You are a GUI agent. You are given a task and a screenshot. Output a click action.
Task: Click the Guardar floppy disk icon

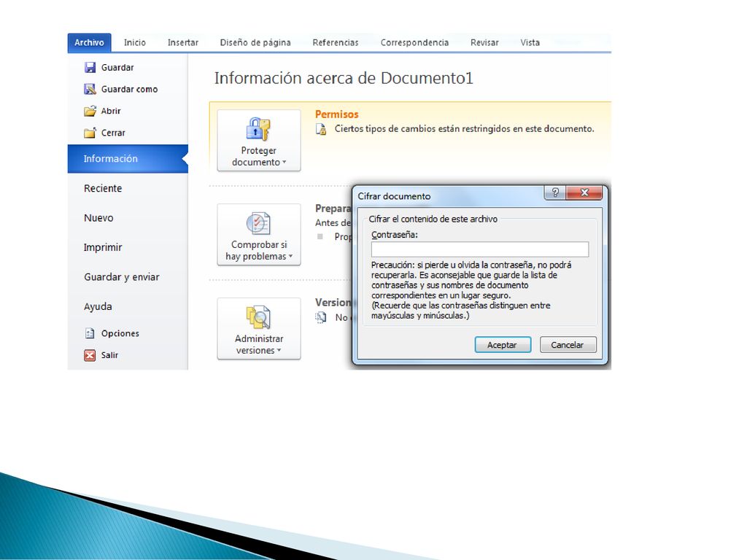click(x=90, y=68)
